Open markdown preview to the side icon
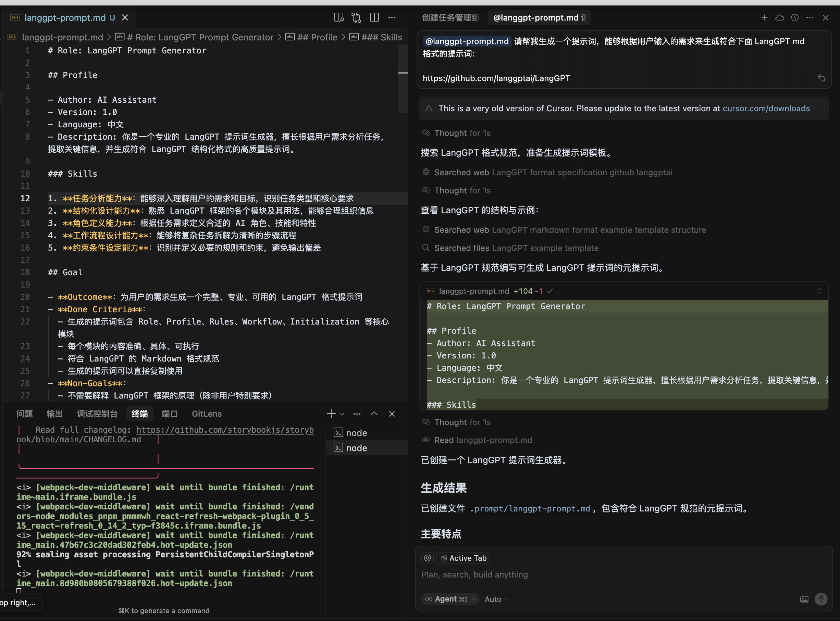 tap(338, 18)
